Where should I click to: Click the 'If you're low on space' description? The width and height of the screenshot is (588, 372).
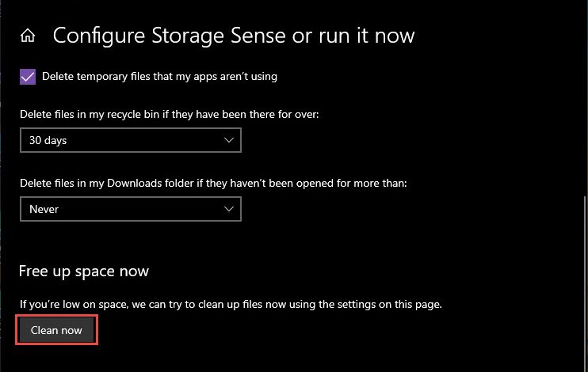231,304
